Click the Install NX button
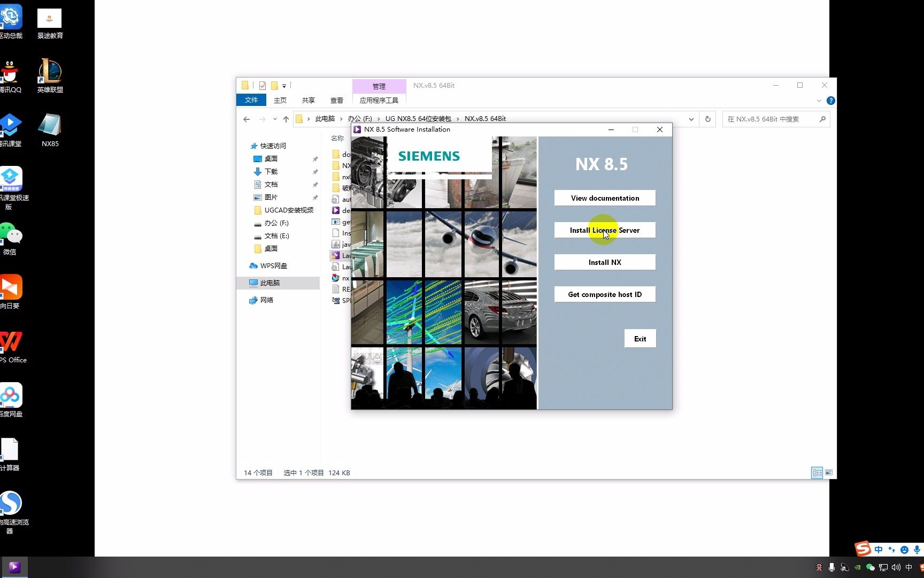Viewport: 924px width, 578px height. click(x=605, y=262)
